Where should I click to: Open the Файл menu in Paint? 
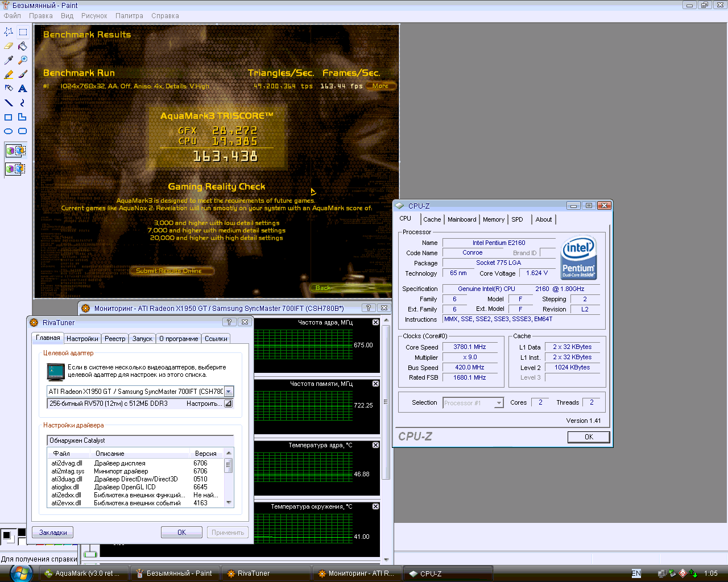click(12, 16)
